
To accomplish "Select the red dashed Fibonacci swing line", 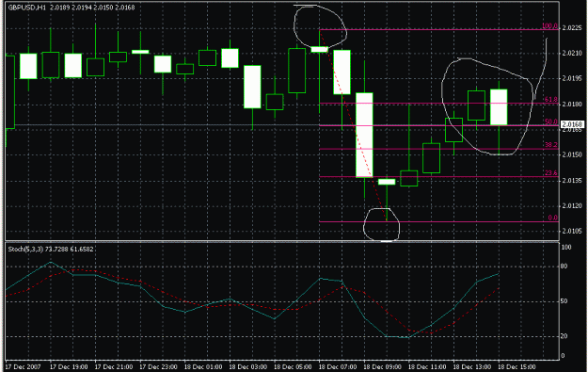I will (353, 125).
